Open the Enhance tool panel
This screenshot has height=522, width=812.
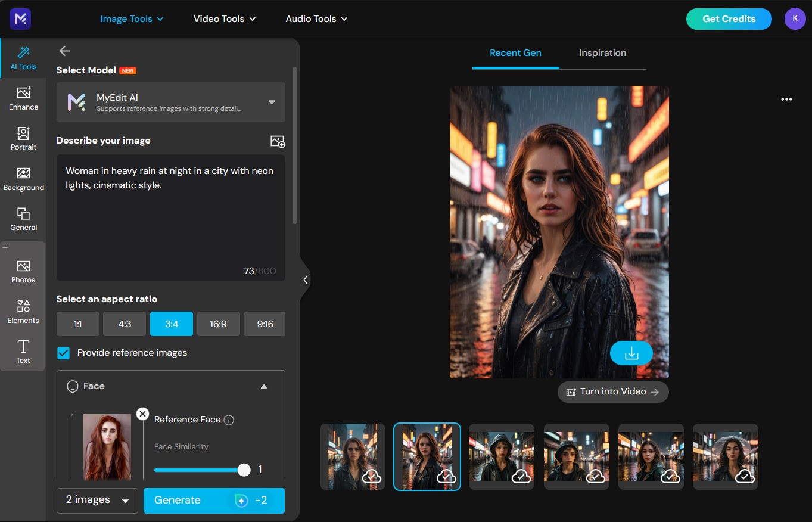click(x=23, y=98)
